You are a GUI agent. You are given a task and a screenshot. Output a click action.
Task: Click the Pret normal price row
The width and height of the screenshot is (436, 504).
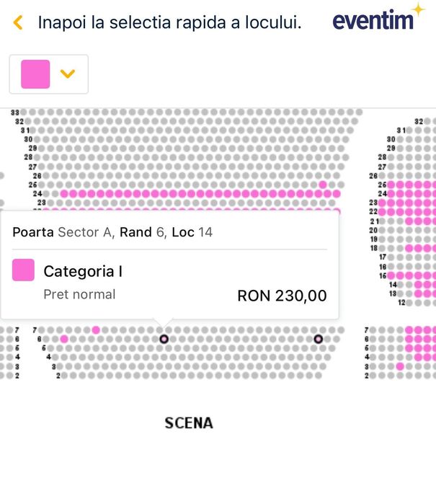pos(79,294)
